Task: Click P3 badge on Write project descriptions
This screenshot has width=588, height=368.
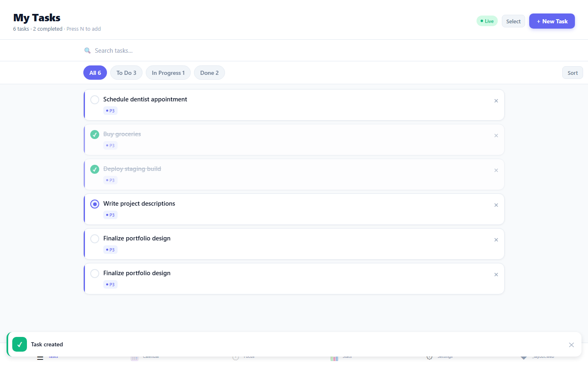Action: tap(110, 215)
